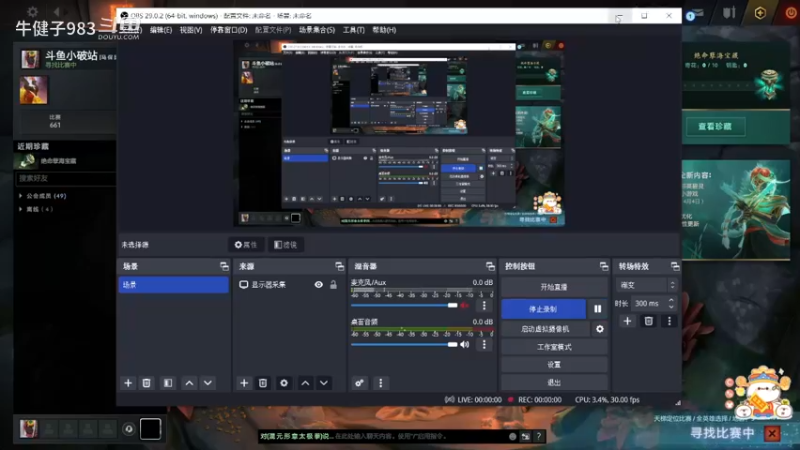
Task: Undock the 混音器 panel
Action: pos(490,266)
